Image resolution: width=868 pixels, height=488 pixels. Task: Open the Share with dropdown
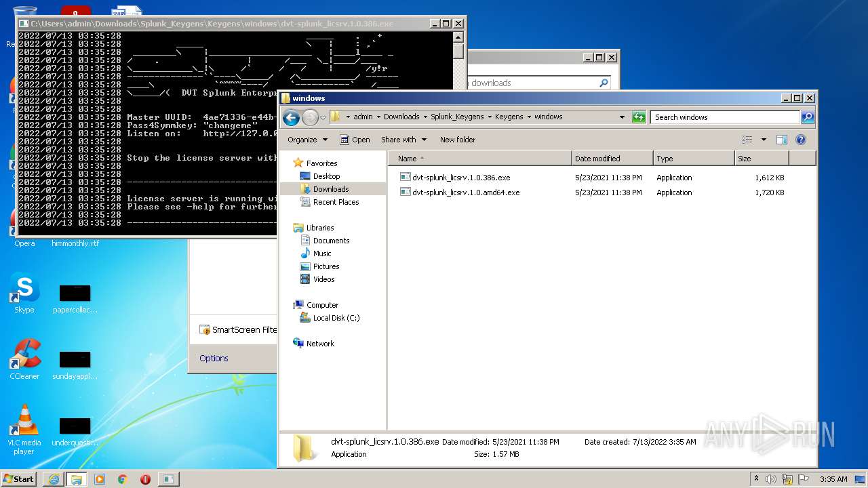pos(403,140)
